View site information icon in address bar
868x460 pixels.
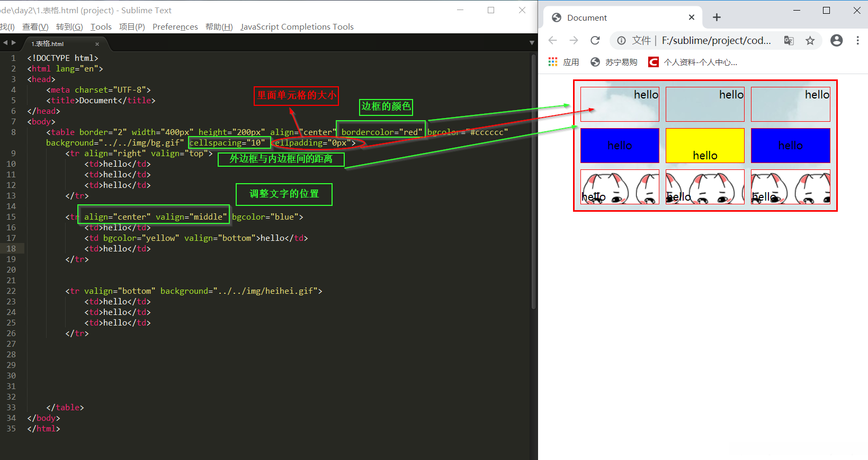(x=621, y=40)
